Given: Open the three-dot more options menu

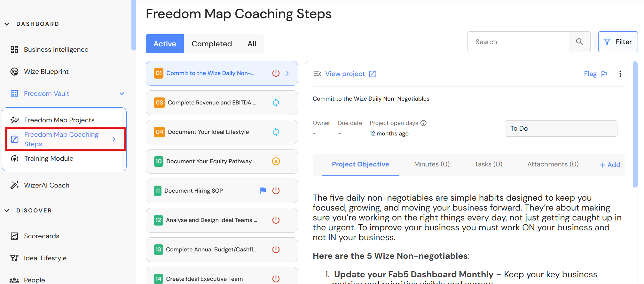Looking at the screenshot, I should [620, 74].
